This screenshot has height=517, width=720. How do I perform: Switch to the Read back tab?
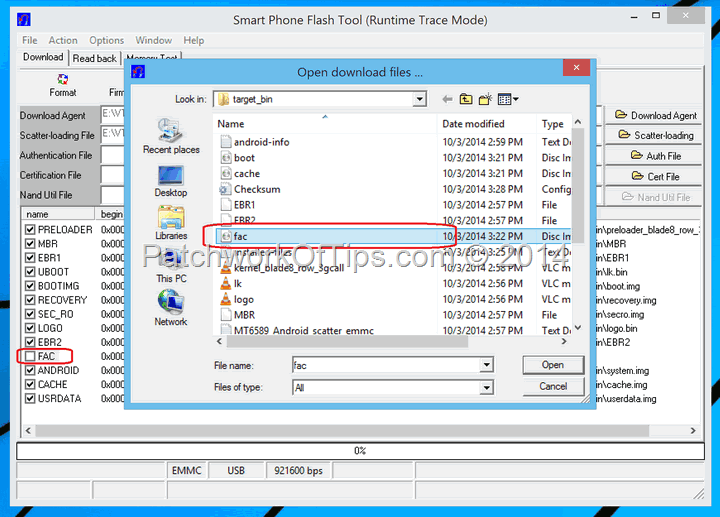click(95, 59)
